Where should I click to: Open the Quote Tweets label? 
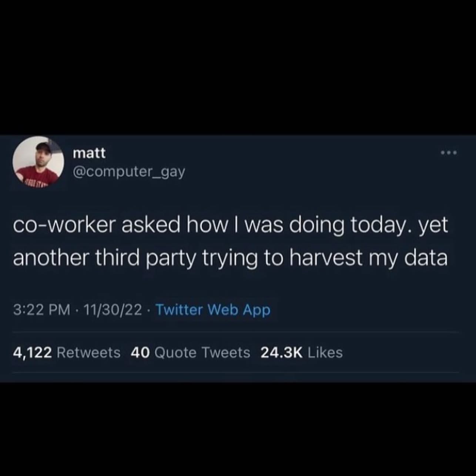click(x=202, y=353)
